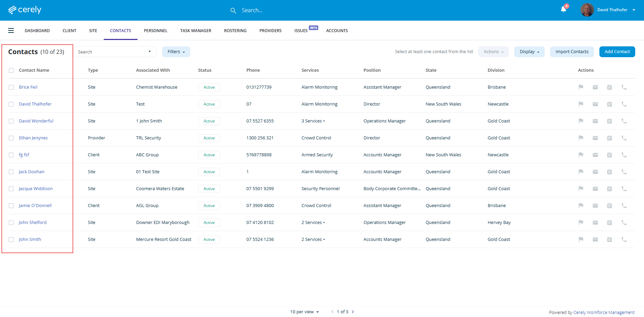Screen dimensions: 644x317
Task: Select the John Smith row checkbox
Action: [11, 240]
